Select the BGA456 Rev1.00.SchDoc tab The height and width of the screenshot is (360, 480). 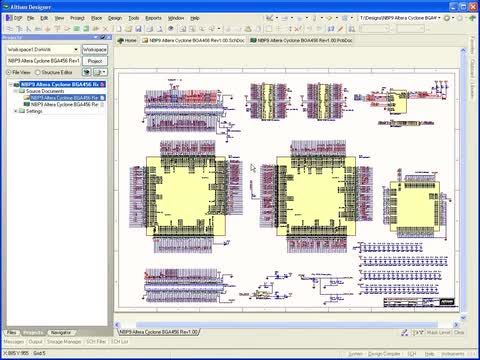(x=193, y=40)
